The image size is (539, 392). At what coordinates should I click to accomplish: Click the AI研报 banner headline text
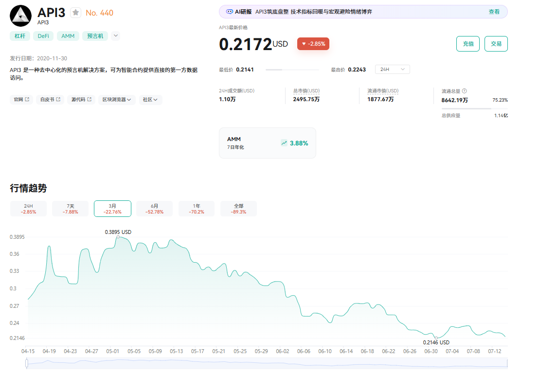click(313, 12)
